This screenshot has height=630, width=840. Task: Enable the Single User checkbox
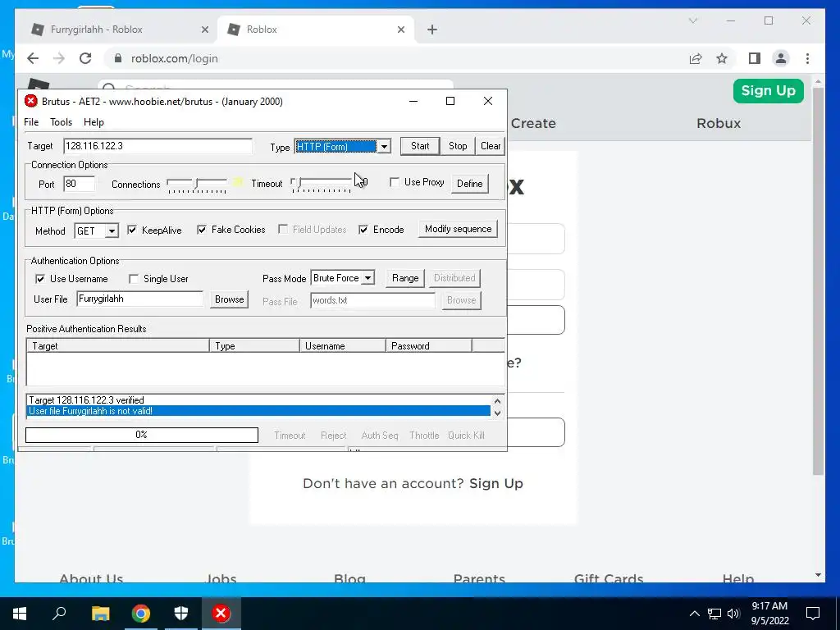(x=134, y=279)
